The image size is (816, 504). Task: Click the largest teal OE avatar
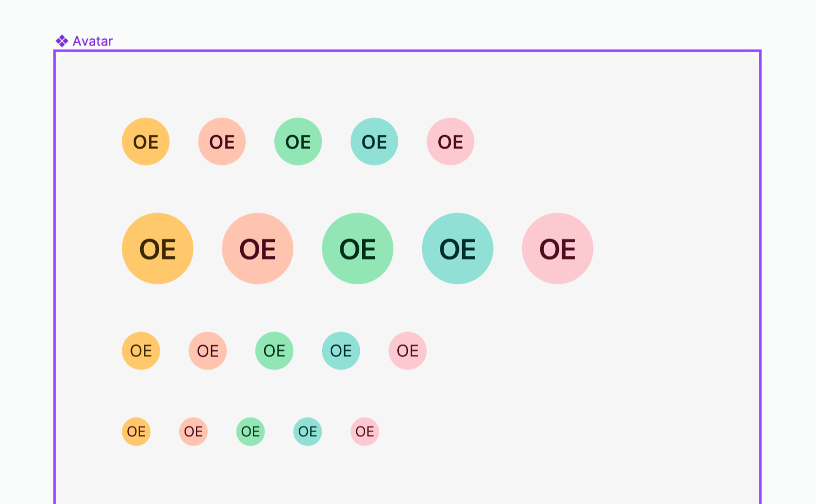(458, 249)
